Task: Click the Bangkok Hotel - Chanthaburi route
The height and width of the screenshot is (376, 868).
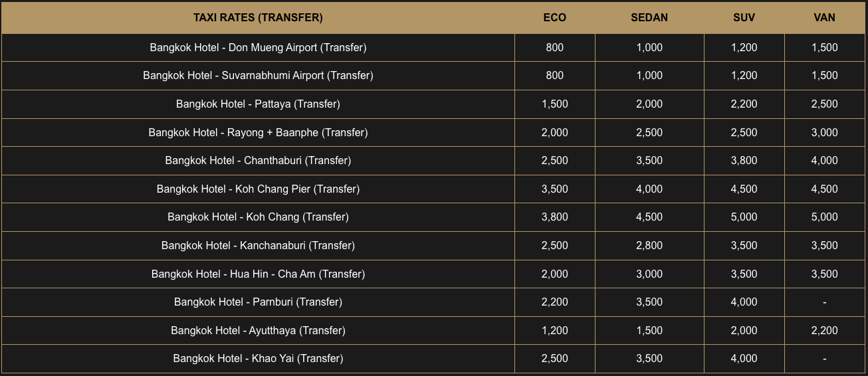Action: point(258,161)
